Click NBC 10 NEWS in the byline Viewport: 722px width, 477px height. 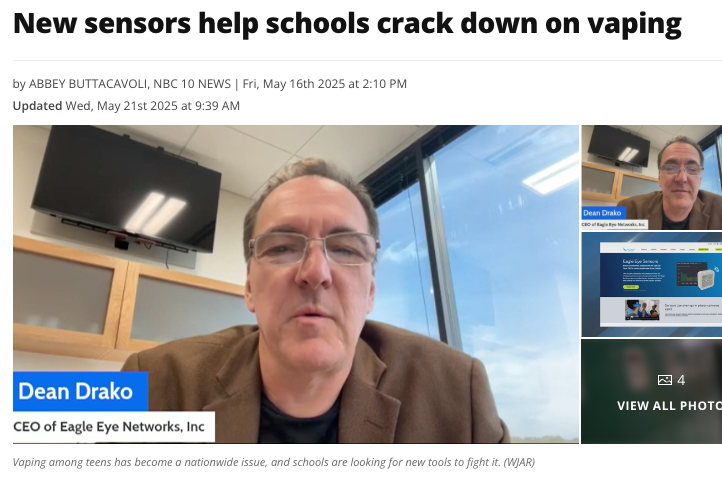[x=192, y=84]
